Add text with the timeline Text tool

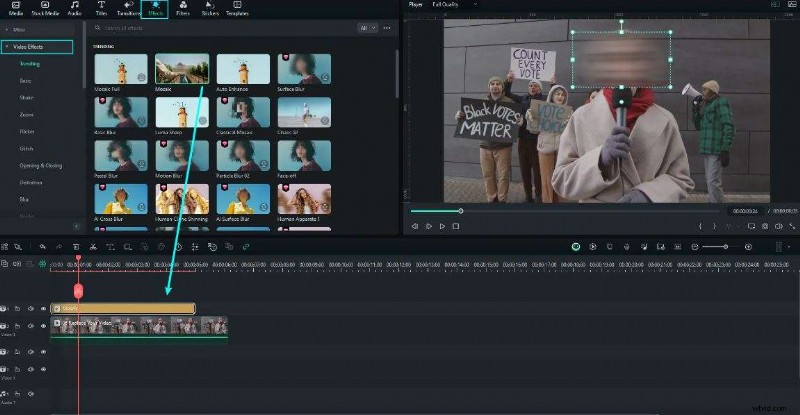pos(110,247)
